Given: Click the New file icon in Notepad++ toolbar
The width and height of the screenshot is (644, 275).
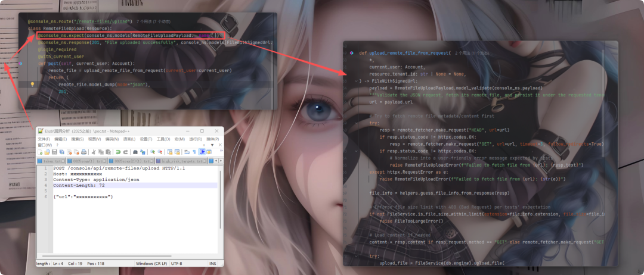Looking at the screenshot, I should pos(40,152).
